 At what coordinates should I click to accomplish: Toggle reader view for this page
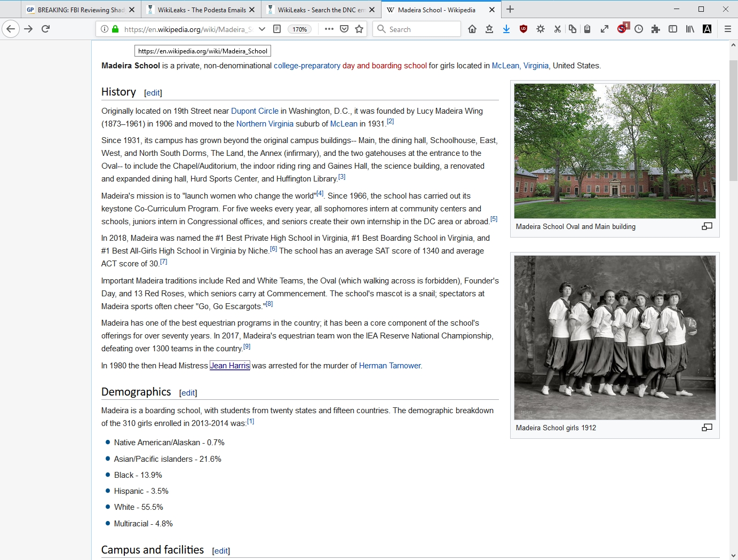click(277, 29)
